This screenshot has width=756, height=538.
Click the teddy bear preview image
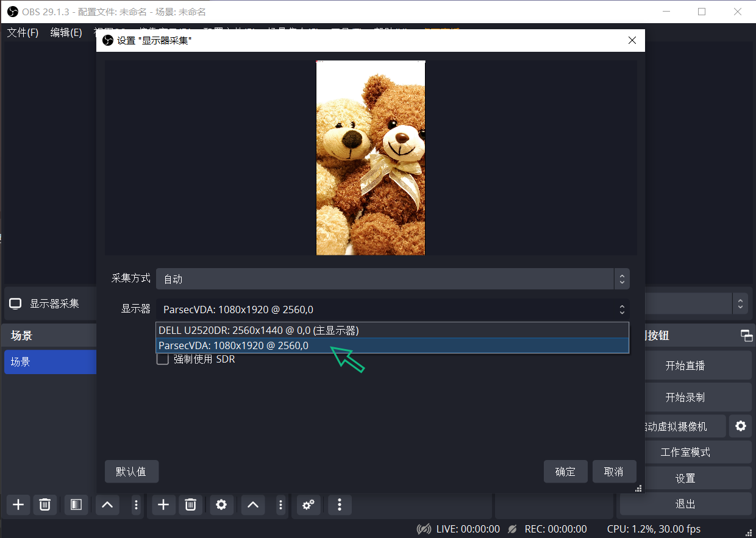370,158
